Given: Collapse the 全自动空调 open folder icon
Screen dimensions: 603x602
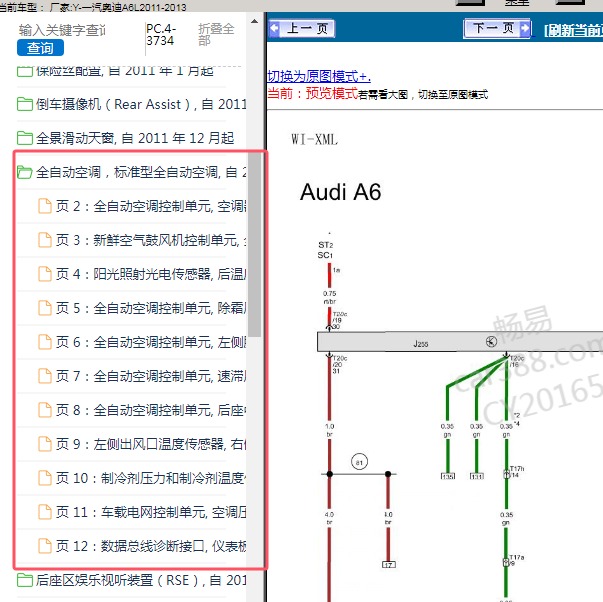Looking at the screenshot, I should click(x=25, y=172).
